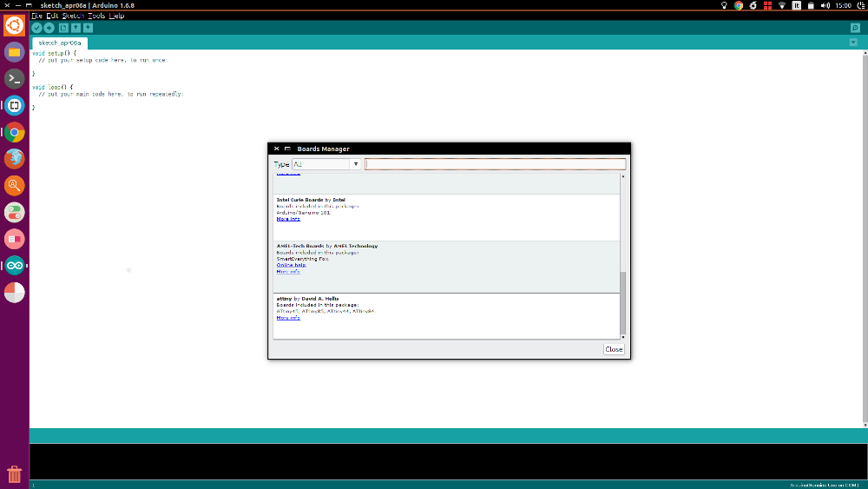The height and width of the screenshot is (489, 868).
Task: Open the Type filter dropdown in Boards Manager
Action: [326, 164]
